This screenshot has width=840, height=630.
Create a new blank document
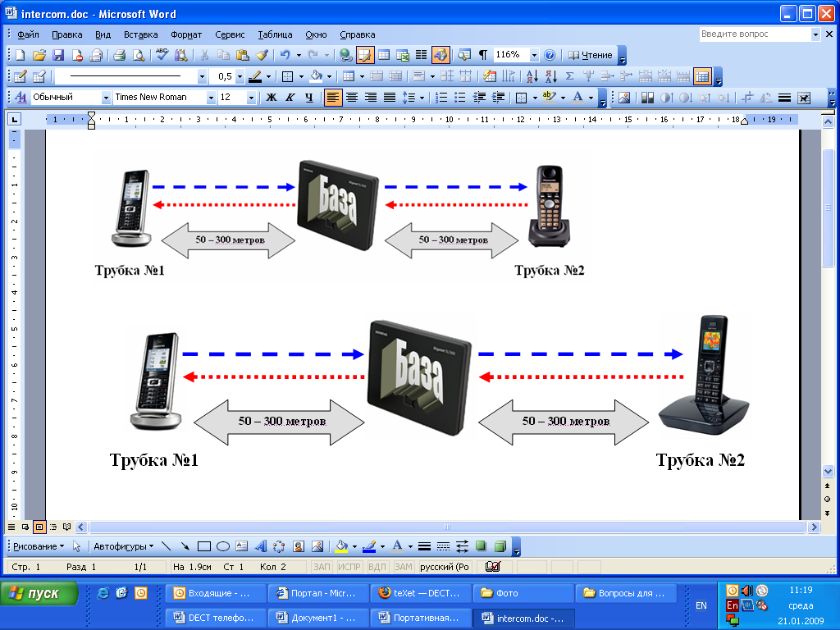[21, 55]
